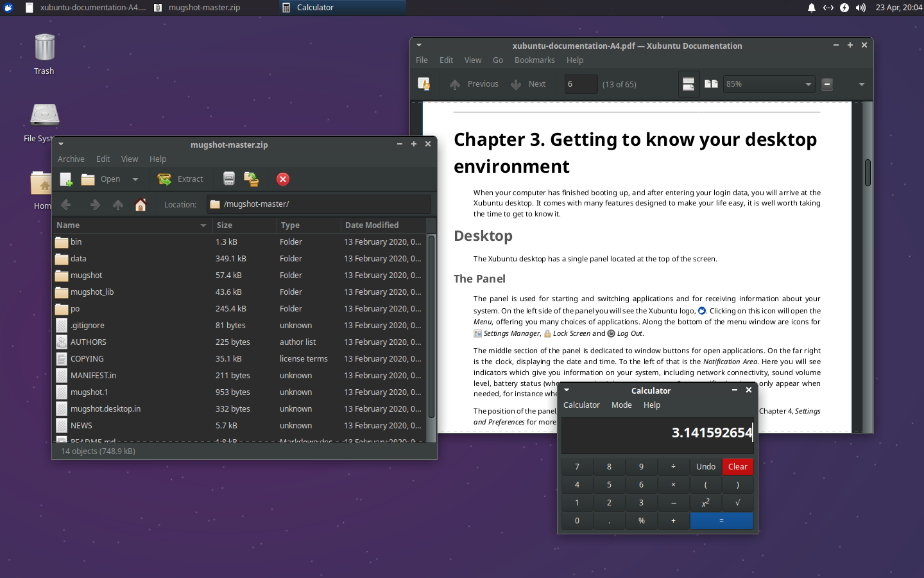
Task: Click the back navigation arrow in Archive Manager
Action: (65, 205)
